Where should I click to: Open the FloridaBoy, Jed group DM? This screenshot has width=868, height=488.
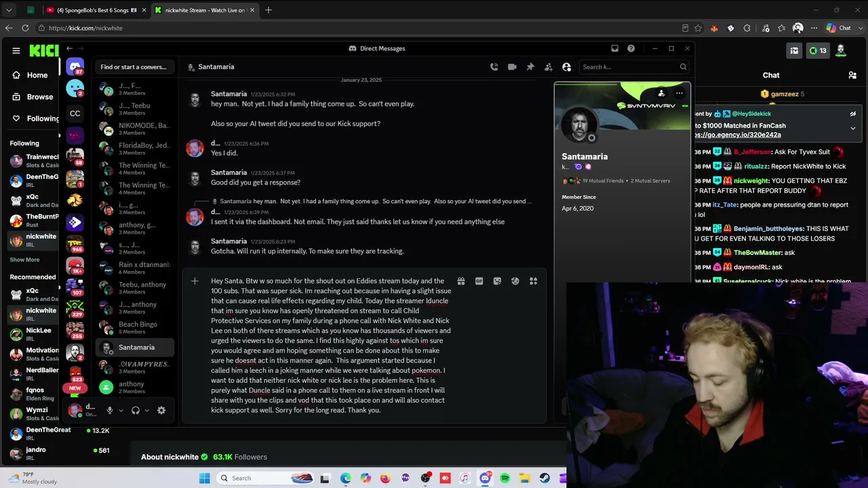point(135,149)
